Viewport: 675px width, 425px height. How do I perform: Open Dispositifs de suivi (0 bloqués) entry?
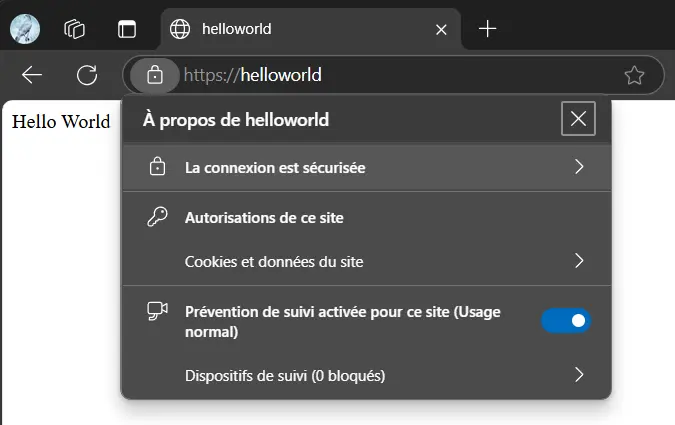click(285, 375)
